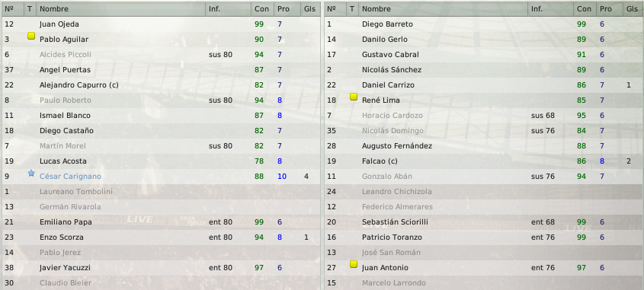
Task: Open Daniel Carrizo player entry
Action: (388, 85)
